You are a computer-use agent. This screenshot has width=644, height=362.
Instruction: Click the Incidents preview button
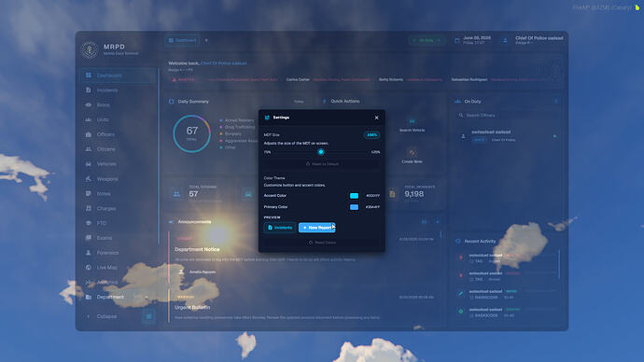280,228
